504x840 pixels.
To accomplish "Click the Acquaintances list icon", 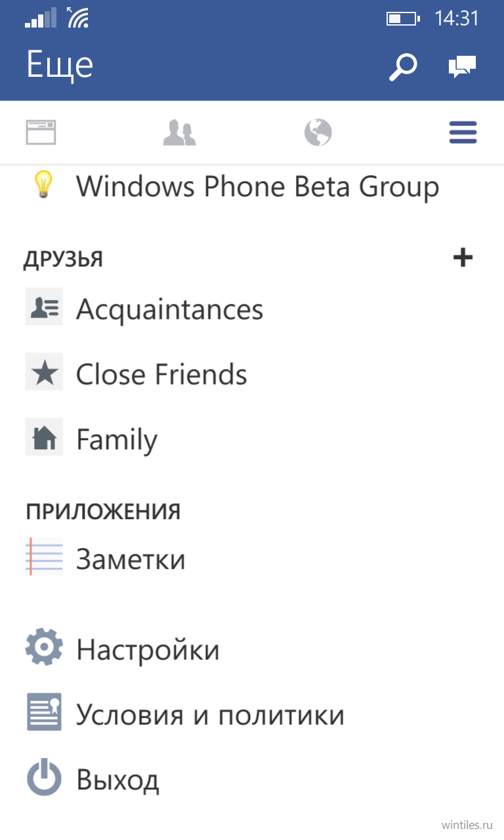I will 44,306.
